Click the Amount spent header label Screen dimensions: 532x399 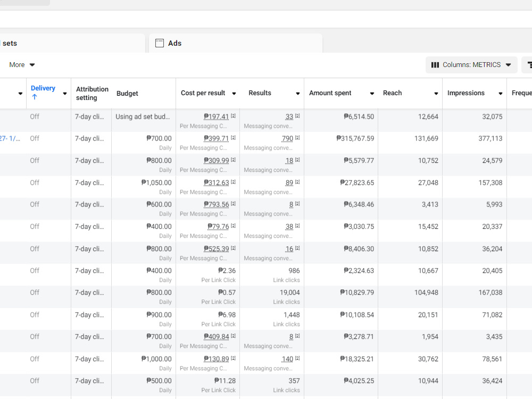click(x=330, y=93)
